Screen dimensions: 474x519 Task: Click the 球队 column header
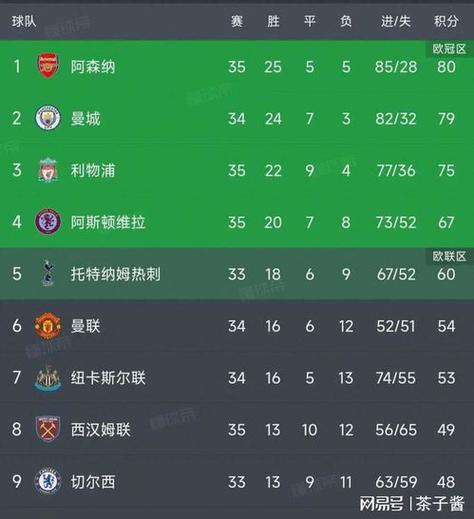24,21
